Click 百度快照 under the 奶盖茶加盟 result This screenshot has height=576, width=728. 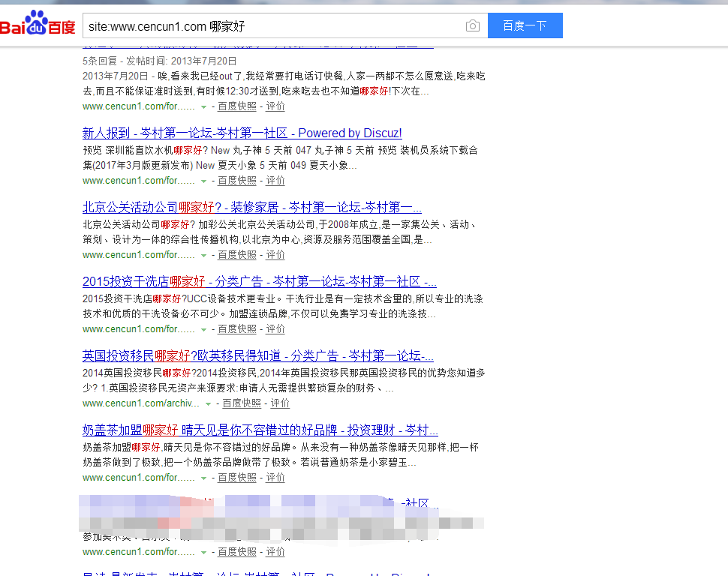(x=237, y=477)
